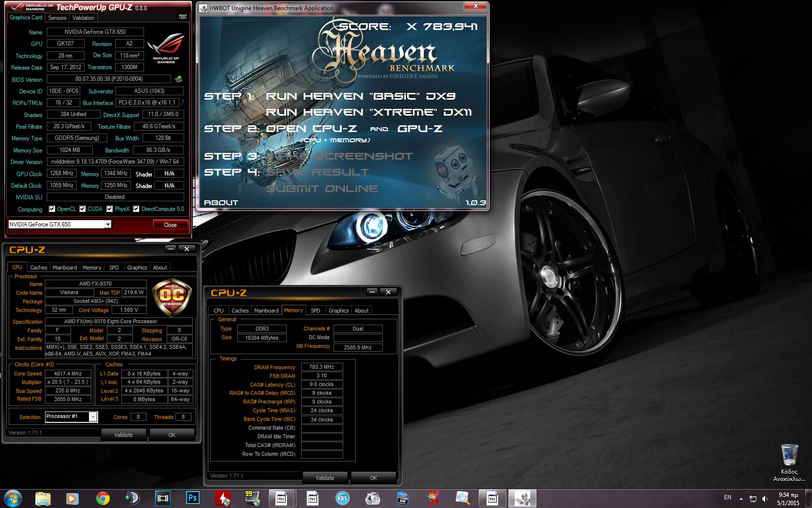Open the Fraps 99 monitor taskbar icon
The width and height of the screenshot is (812, 508).
point(252,498)
